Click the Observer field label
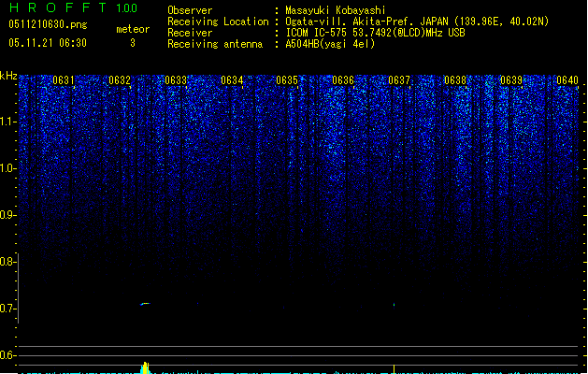This screenshot has width=588, height=374. pos(190,10)
